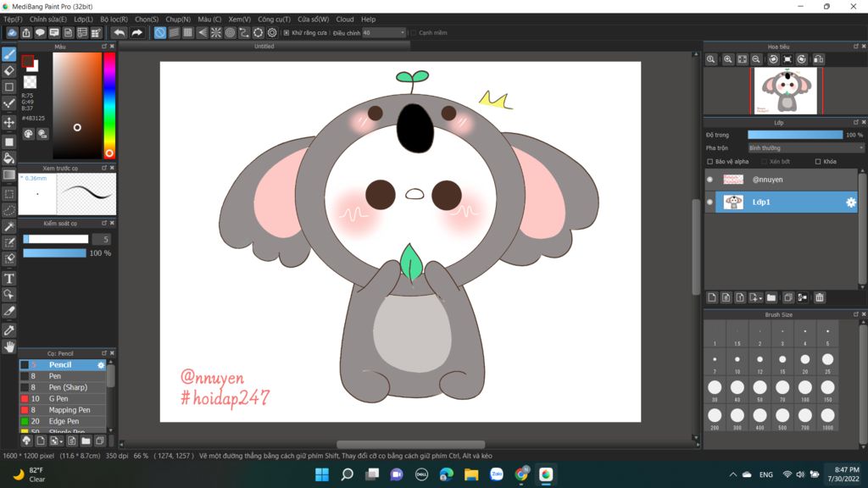The height and width of the screenshot is (488, 868).
Task: Check Khóa layer lock option
Action: [818, 162]
